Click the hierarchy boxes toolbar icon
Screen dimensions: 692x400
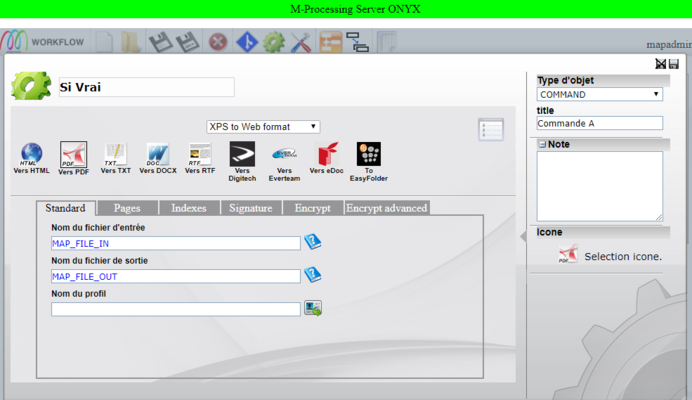(x=357, y=42)
